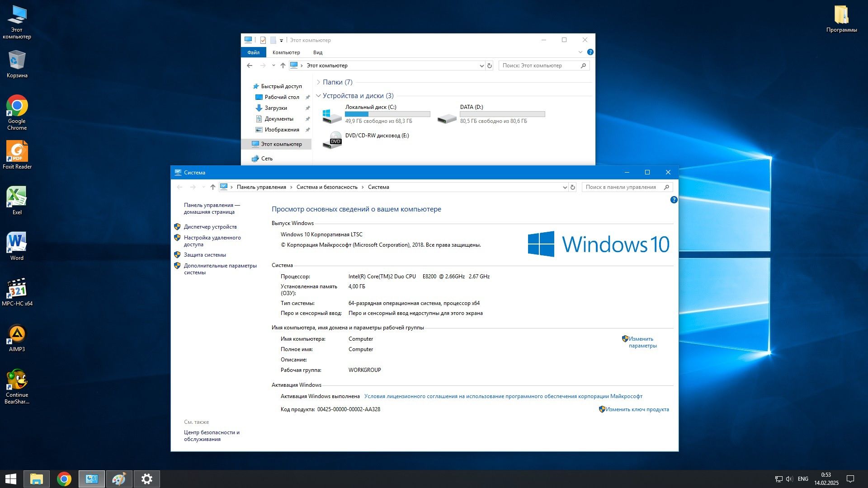This screenshot has width=868, height=488.
Task: Open the Settings gear in the taskbar
Action: point(147,479)
